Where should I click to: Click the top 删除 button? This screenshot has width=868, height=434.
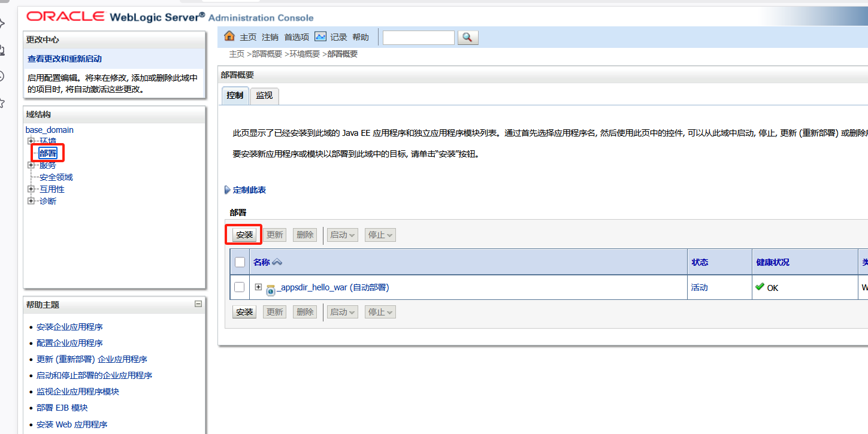[305, 235]
